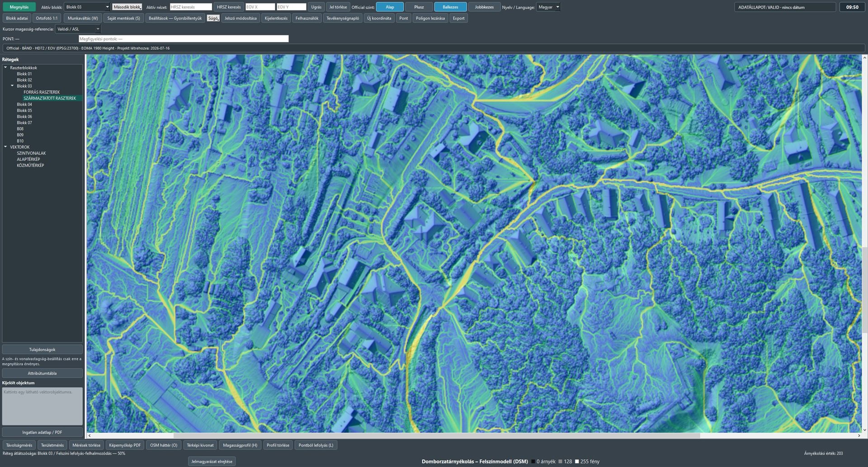Click Ingatlan adatlap / PDF
Image resolution: width=868 pixels, height=467 pixels.
point(42,433)
